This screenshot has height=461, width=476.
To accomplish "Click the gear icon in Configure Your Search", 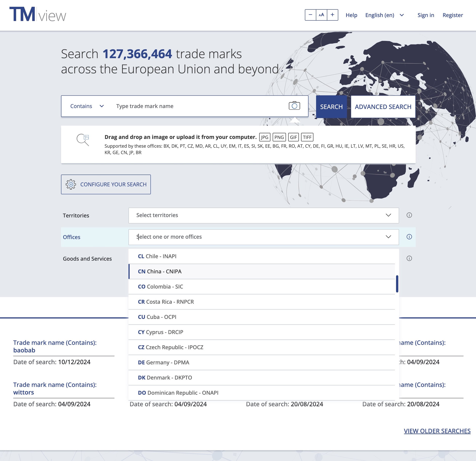I will [71, 184].
